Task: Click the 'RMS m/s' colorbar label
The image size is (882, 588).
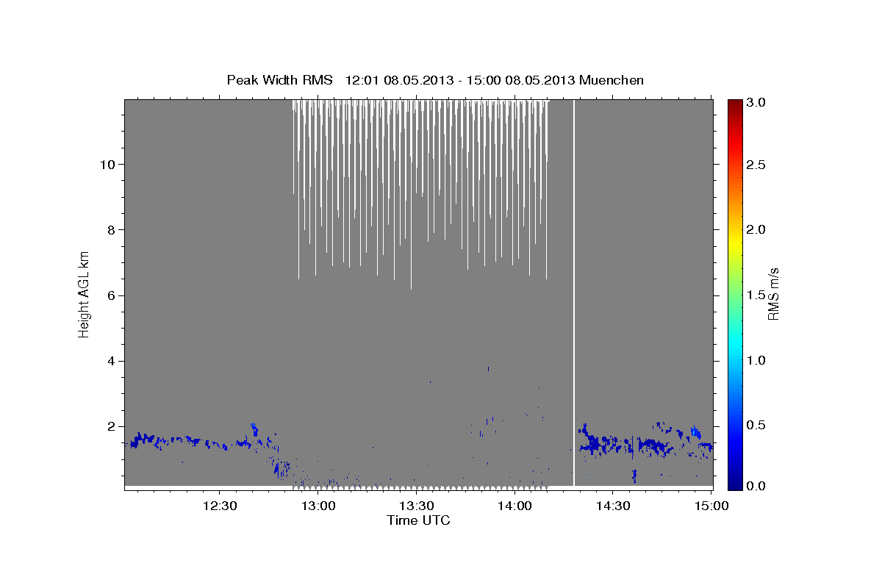Action: (x=773, y=294)
